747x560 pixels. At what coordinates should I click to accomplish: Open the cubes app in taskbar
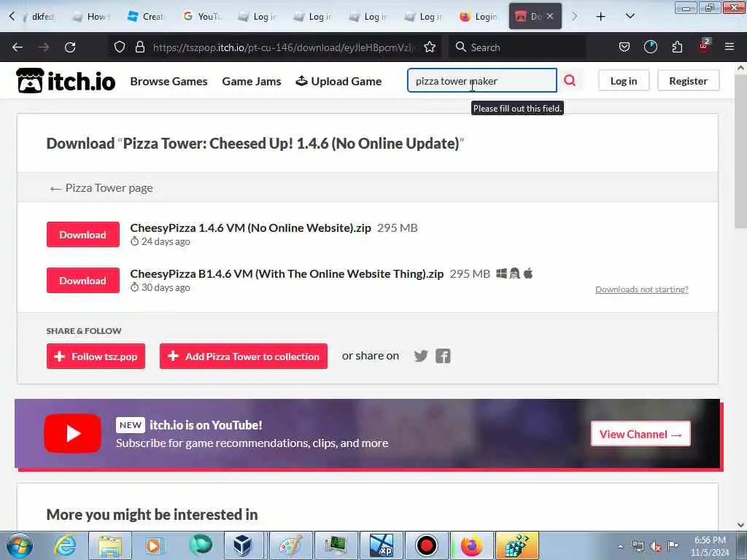coord(517,545)
